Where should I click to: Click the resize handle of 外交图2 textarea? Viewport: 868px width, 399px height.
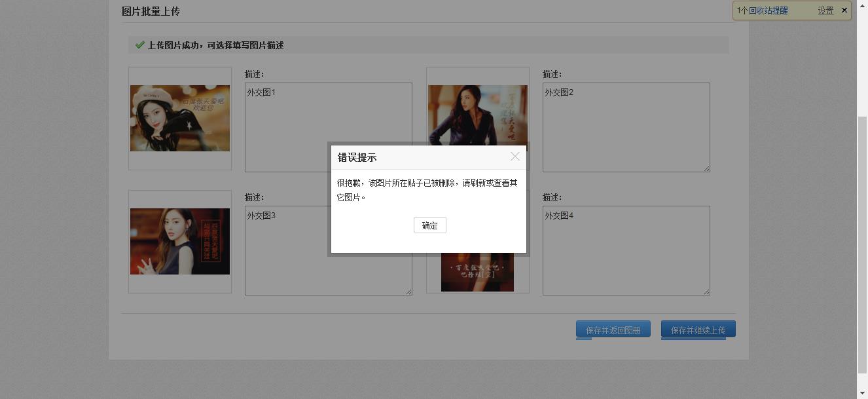(x=706, y=168)
